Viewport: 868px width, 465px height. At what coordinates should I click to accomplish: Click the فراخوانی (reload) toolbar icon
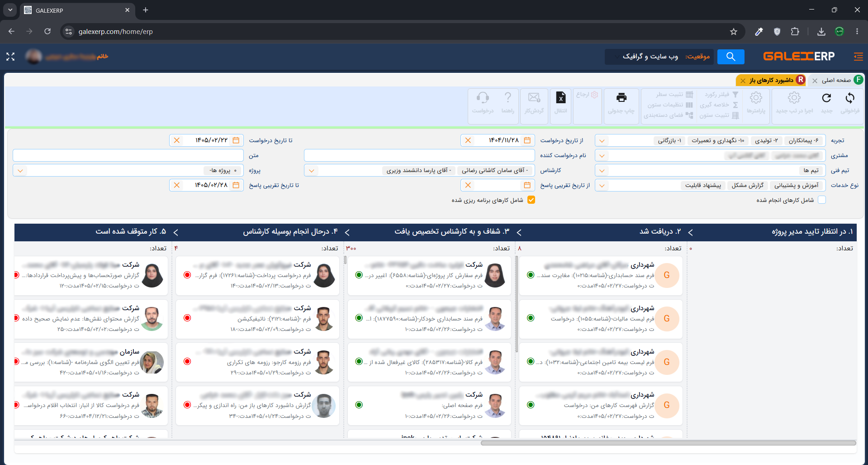pos(850,98)
